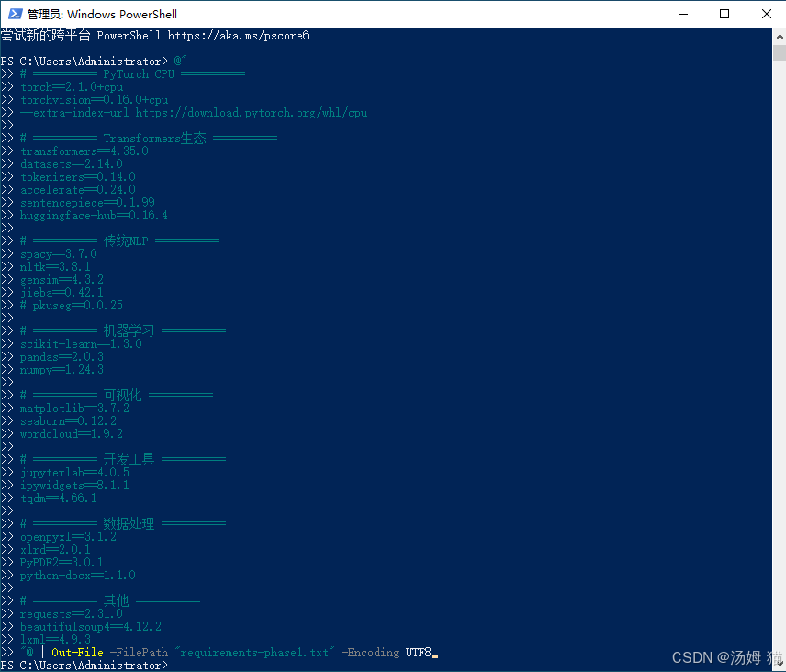Click the vertical scrollbar thumb
Image resolution: width=786 pixels, height=672 pixels.
coord(779,52)
